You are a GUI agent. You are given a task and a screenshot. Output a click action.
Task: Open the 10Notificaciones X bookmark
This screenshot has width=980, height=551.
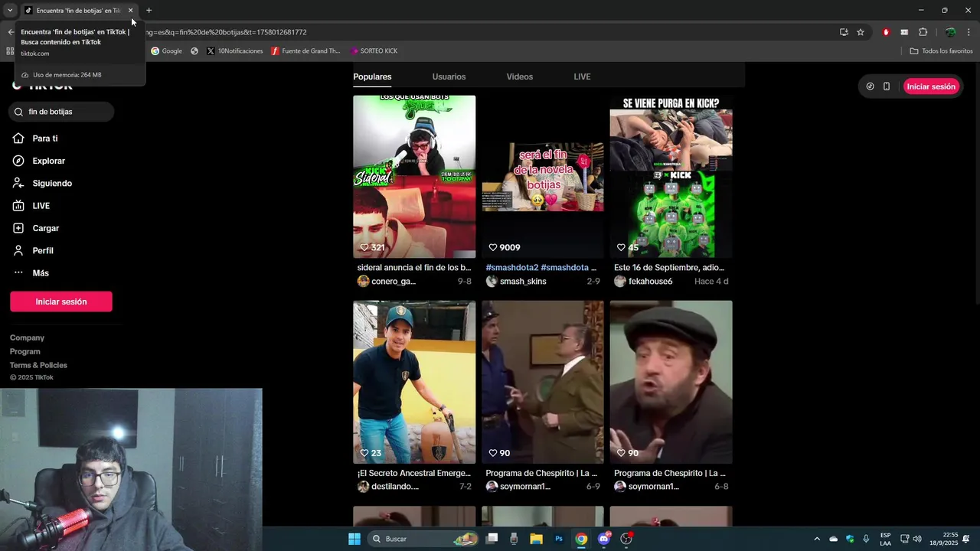[234, 51]
